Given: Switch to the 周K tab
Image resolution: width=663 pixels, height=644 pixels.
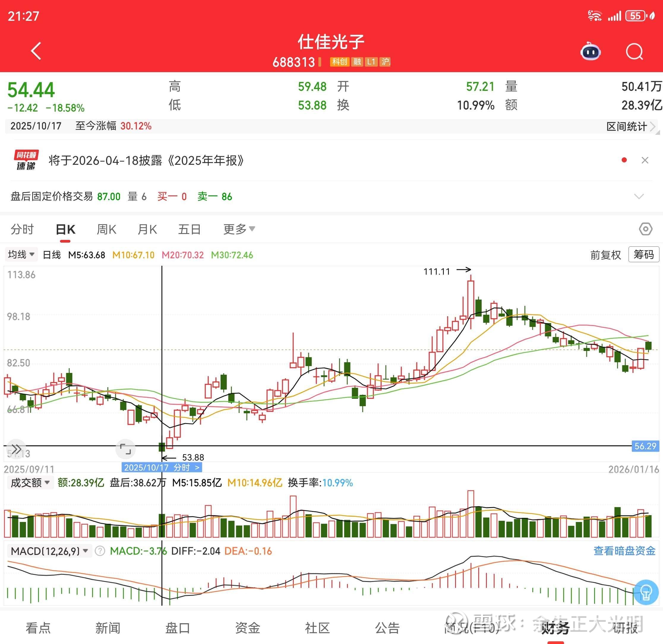Looking at the screenshot, I should pos(106,229).
